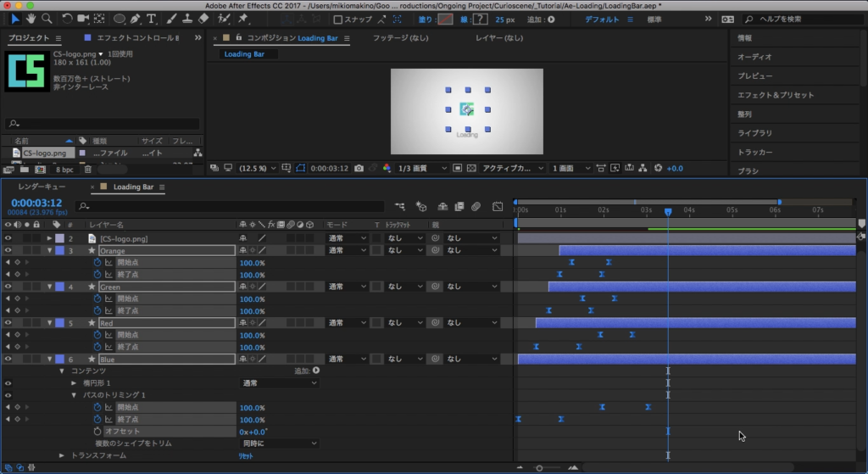Toggle stopwatch for the offset property
Viewport: 868px width, 474px height.
[97, 432]
